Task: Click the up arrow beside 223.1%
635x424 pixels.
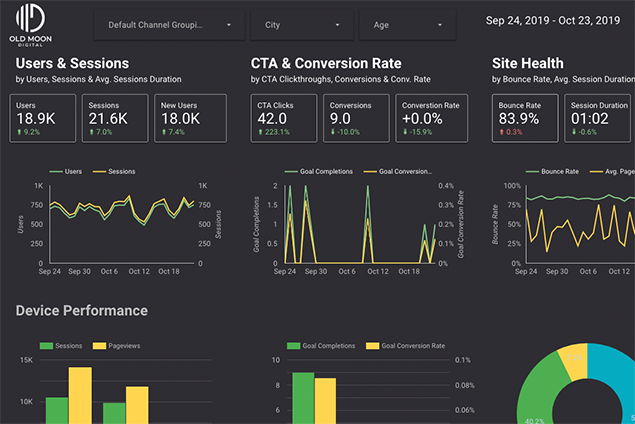Action: click(260, 132)
